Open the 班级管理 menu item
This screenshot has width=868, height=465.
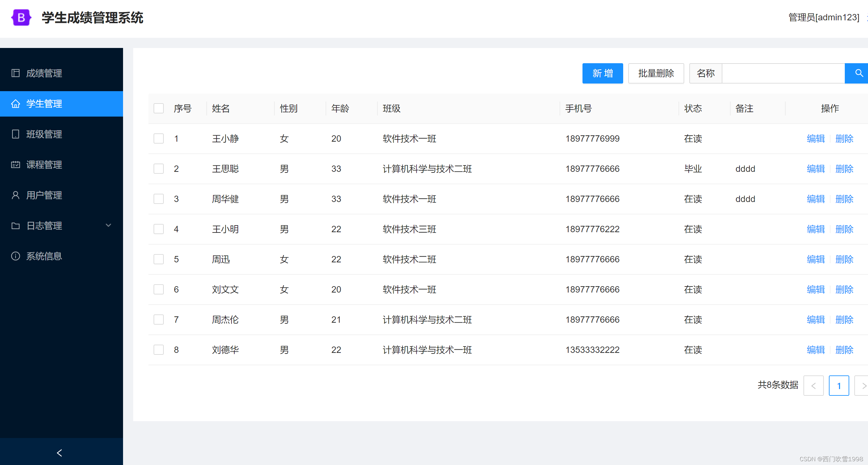(x=61, y=134)
